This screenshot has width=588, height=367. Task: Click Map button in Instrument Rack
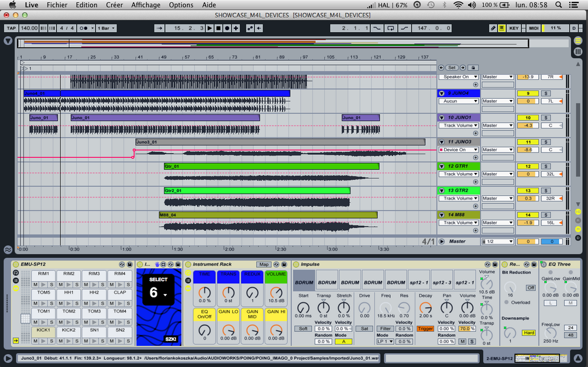(x=264, y=264)
